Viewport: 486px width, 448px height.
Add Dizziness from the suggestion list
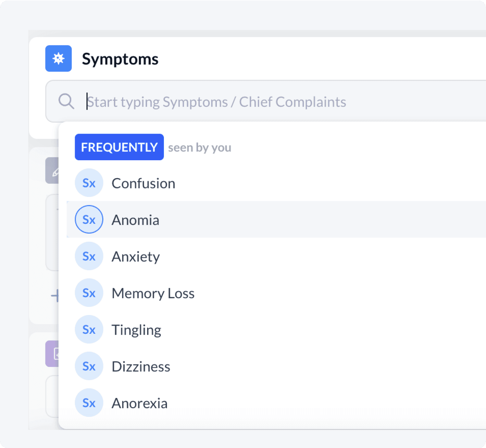141,367
